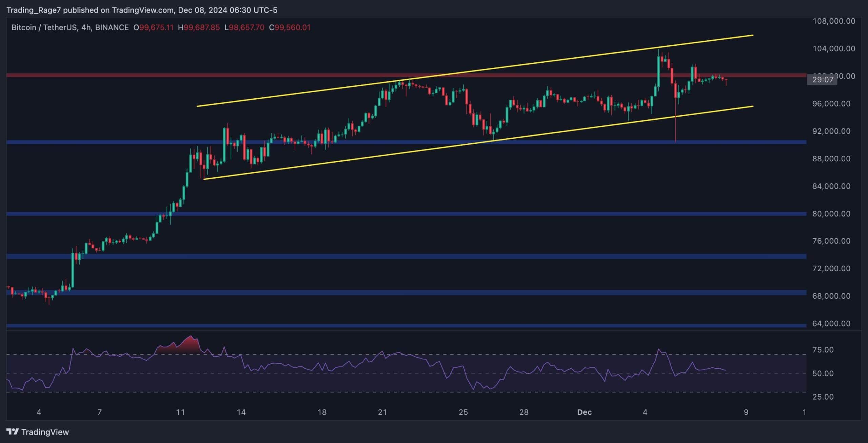The width and height of the screenshot is (868, 443).
Task: Click the 14 date on time axis
Action: pyautogui.click(x=241, y=412)
